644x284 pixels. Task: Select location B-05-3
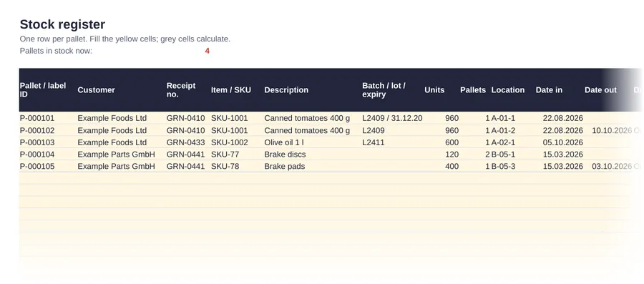tap(503, 166)
